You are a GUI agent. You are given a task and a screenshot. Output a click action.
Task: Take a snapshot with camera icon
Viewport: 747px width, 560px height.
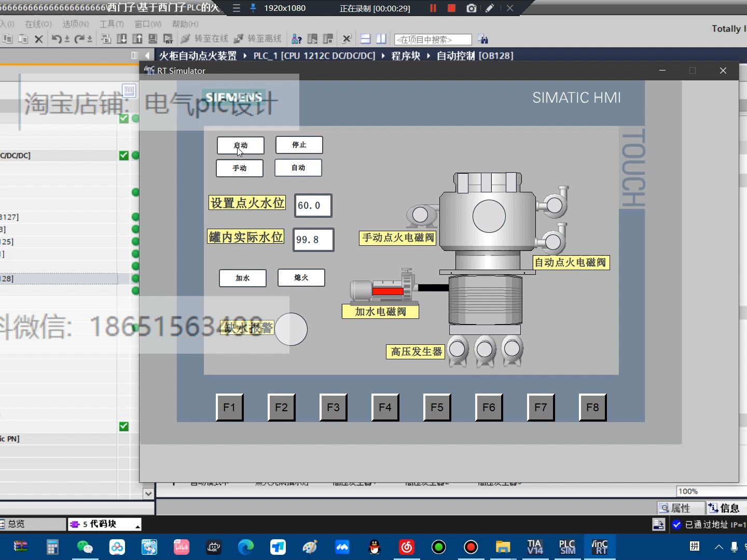coord(471,8)
